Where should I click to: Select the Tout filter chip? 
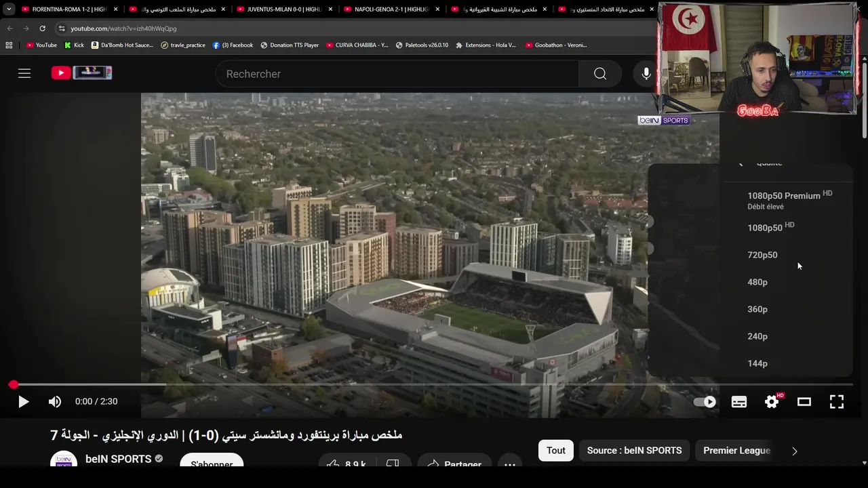(556, 451)
